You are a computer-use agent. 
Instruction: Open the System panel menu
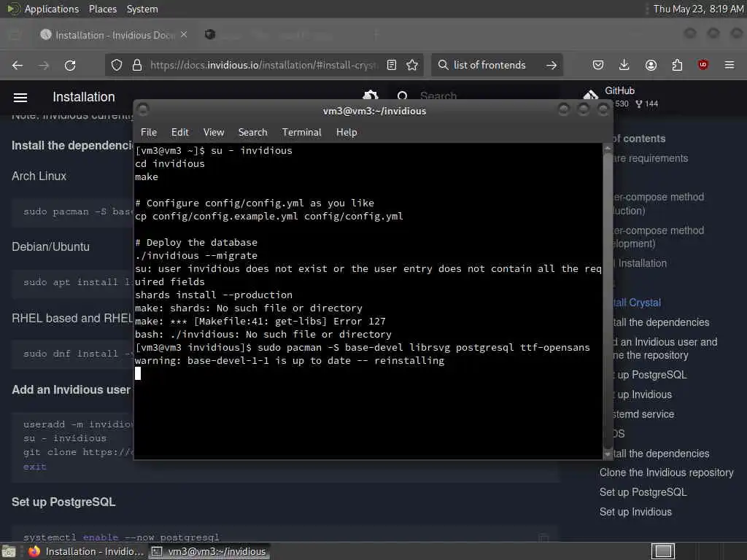click(142, 9)
